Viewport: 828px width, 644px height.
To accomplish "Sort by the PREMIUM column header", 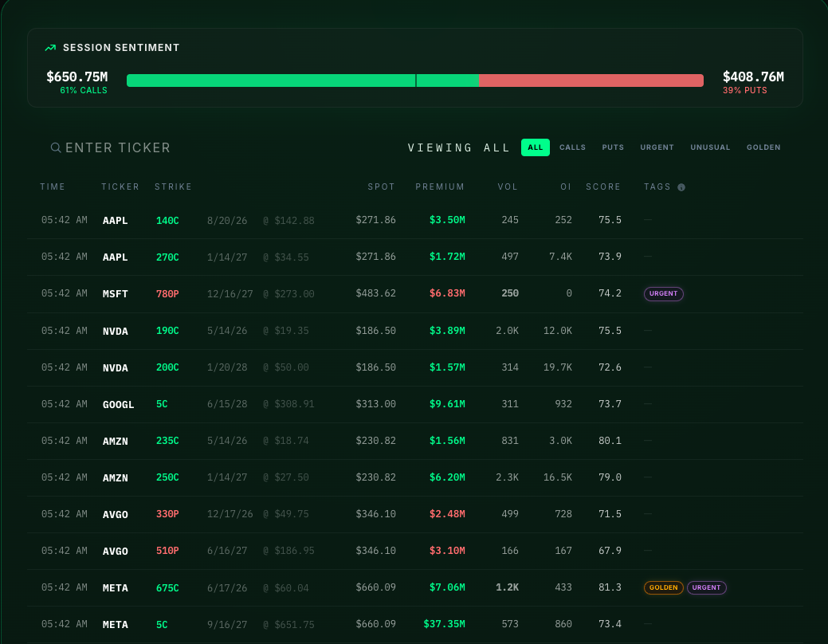I will coord(440,187).
